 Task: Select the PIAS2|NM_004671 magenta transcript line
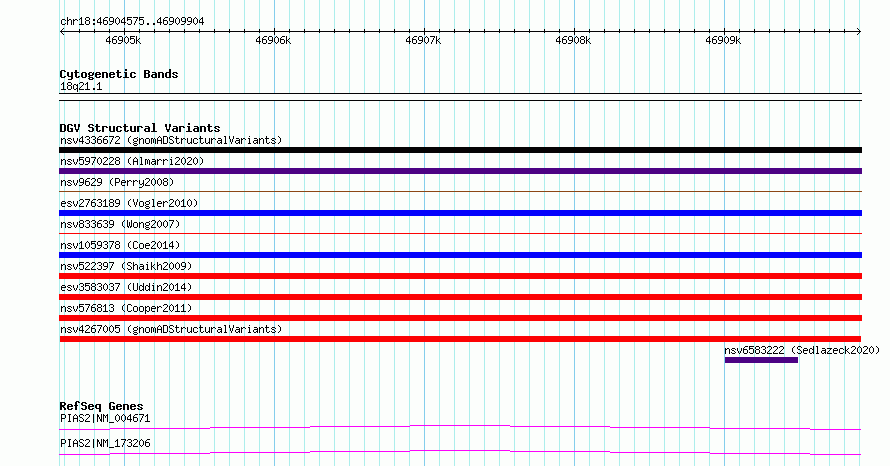point(460,427)
